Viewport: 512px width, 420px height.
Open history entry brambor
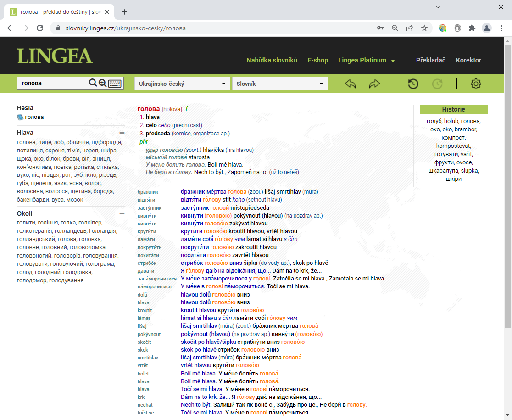pos(466,129)
